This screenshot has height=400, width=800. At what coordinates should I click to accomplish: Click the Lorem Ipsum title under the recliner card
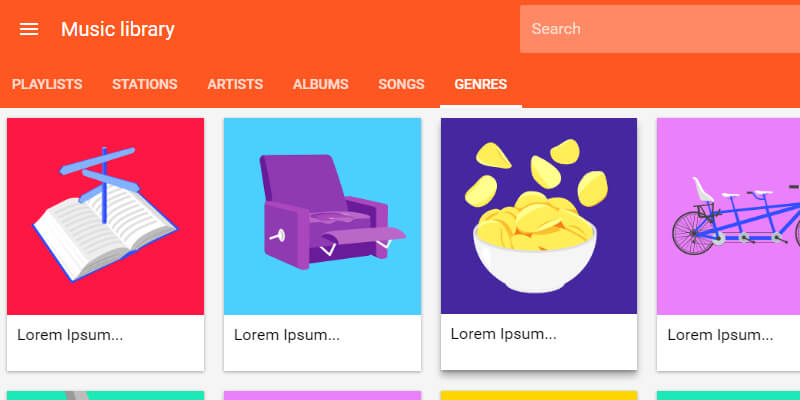click(287, 334)
